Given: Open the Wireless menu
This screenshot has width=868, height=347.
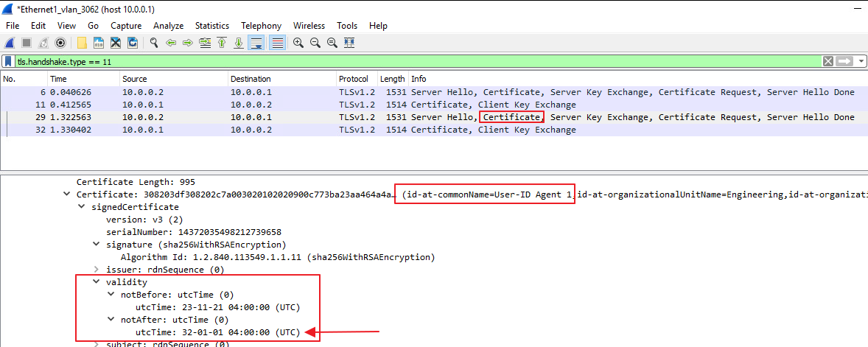Looking at the screenshot, I should pos(309,26).
